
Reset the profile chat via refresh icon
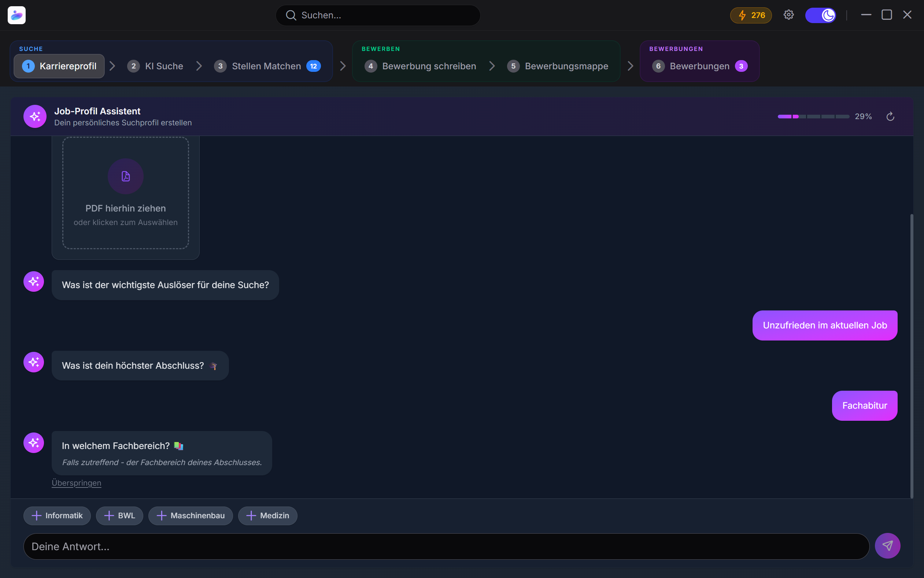[890, 116]
